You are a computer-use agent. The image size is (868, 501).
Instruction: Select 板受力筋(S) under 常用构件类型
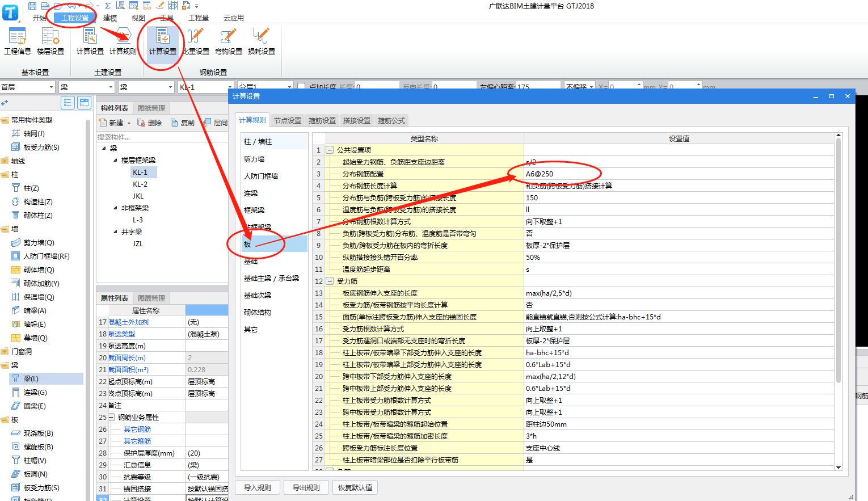[41, 147]
